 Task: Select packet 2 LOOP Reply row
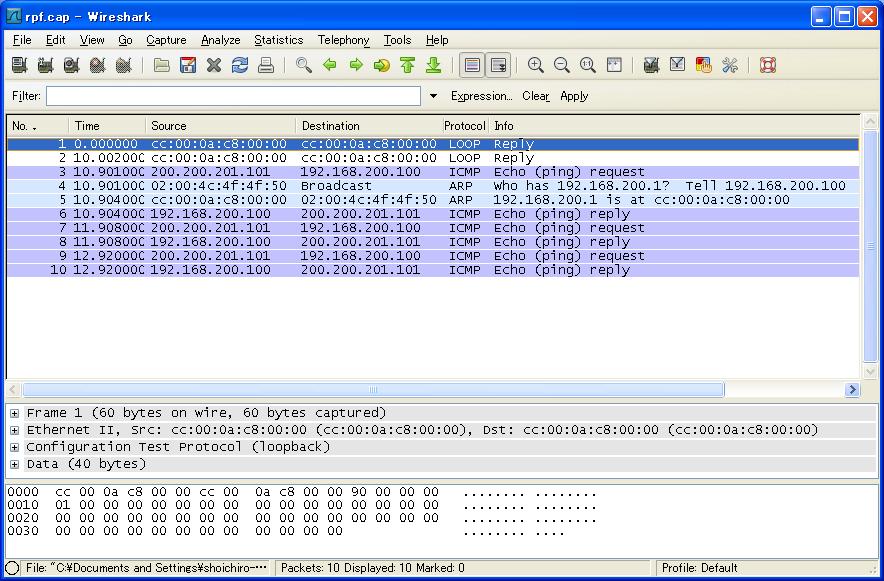point(433,158)
